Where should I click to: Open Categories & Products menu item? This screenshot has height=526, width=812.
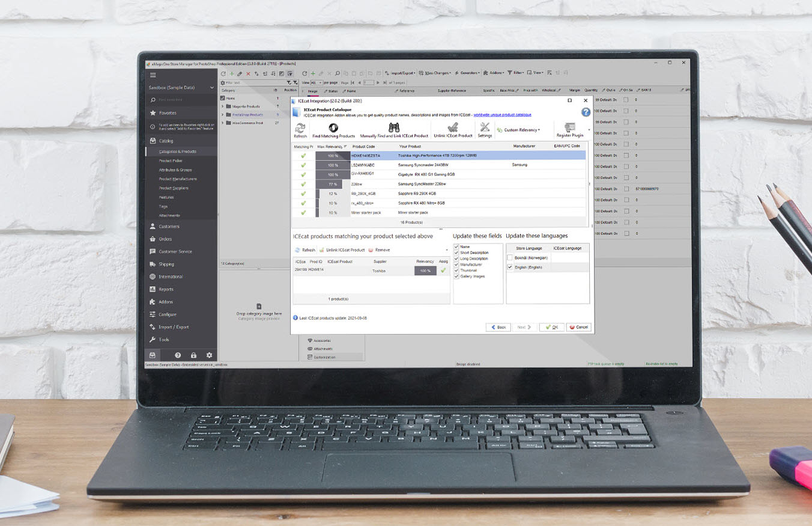click(x=178, y=151)
